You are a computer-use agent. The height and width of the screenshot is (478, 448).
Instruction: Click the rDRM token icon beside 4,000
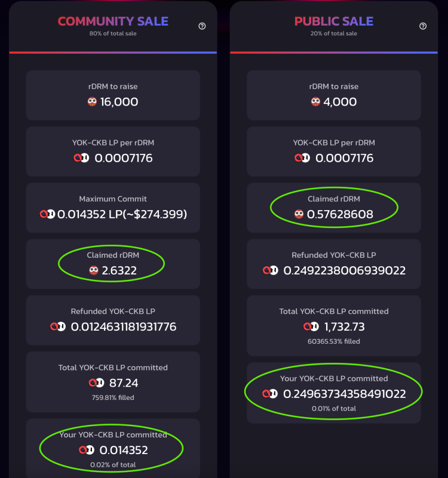pyautogui.click(x=315, y=102)
